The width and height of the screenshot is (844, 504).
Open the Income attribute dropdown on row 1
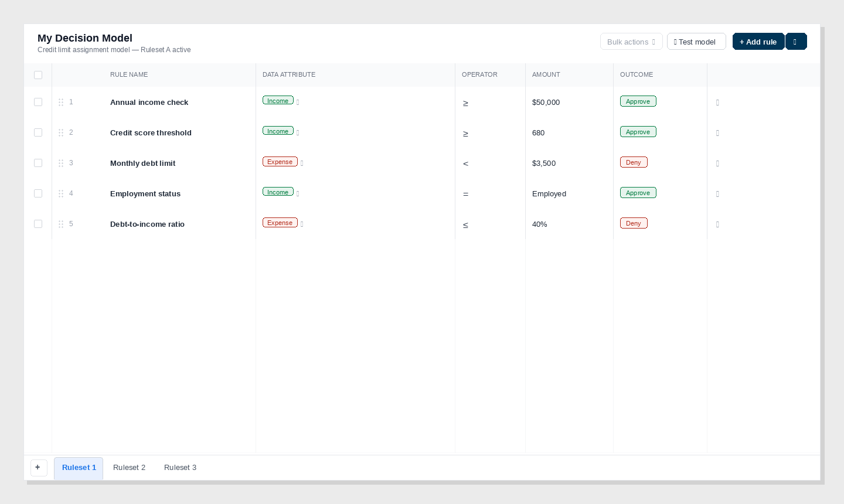[278, 100]
